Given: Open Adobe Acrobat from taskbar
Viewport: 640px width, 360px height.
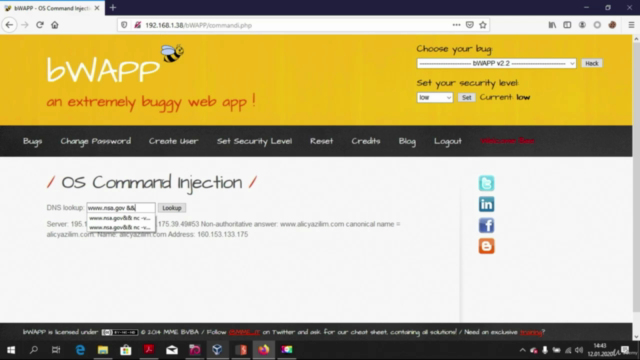Looking at the screenshot, I should click(x=149, y=350).
